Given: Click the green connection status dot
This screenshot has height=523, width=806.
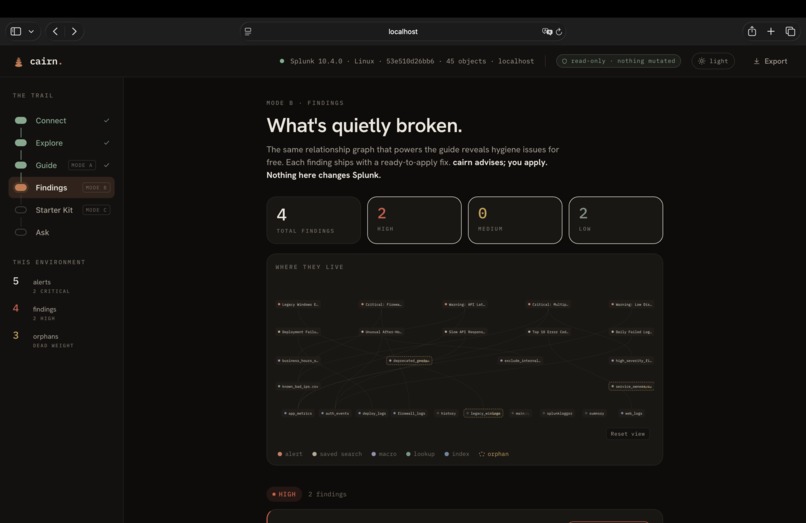Looking at the screenshot, I should [x=282, y=61].
